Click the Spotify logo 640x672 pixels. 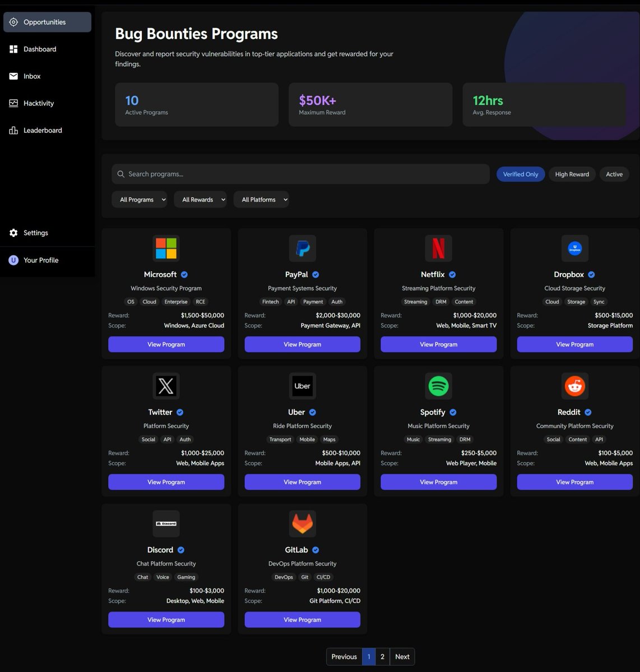439,386
